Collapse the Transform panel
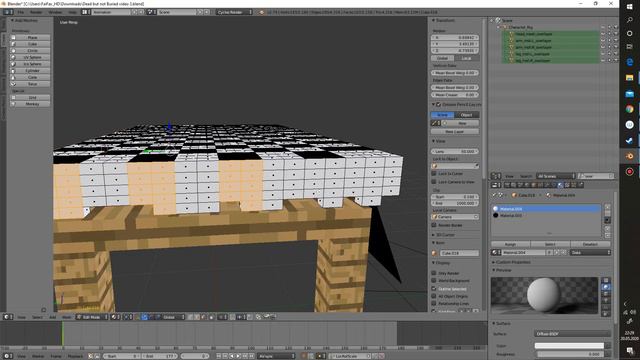This screenshot has width=640, height=360. click(x=433, y=20)
